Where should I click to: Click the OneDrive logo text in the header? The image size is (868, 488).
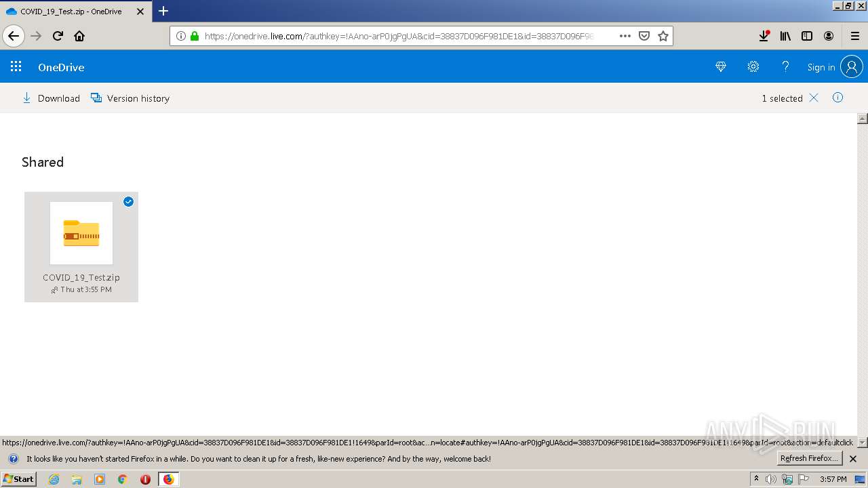click(x=61, y=67)
